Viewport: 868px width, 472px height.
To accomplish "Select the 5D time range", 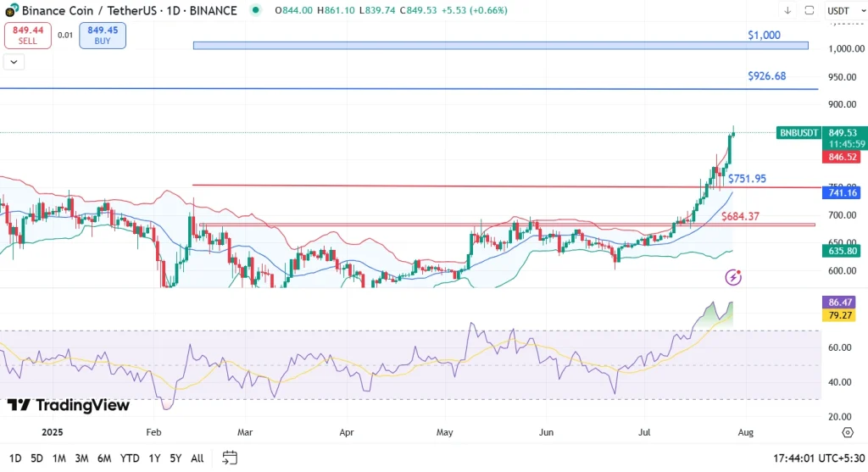I will point(36,458).
